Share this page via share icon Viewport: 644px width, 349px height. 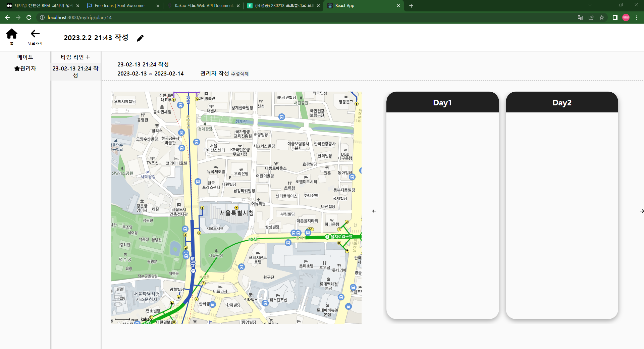click(591, 17)
